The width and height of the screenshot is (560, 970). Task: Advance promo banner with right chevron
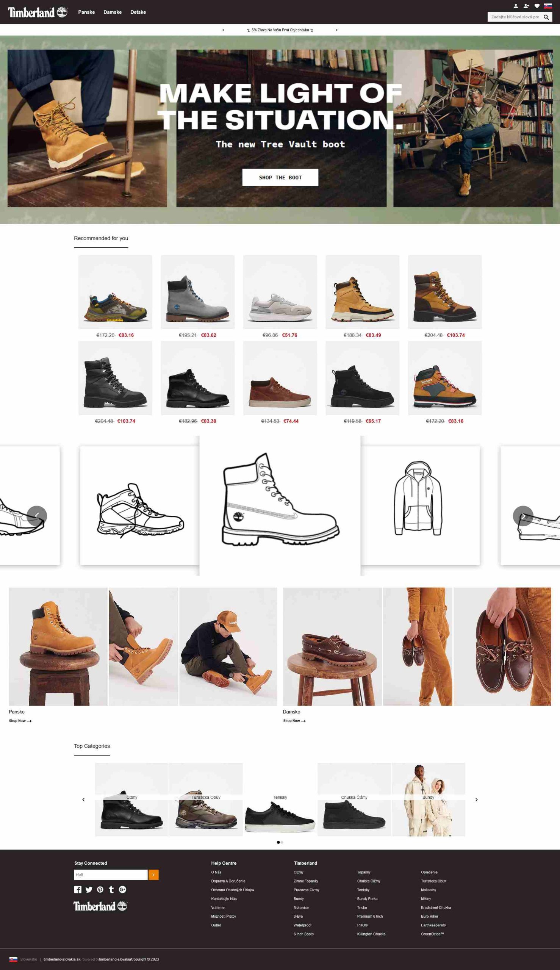[336, 30]
